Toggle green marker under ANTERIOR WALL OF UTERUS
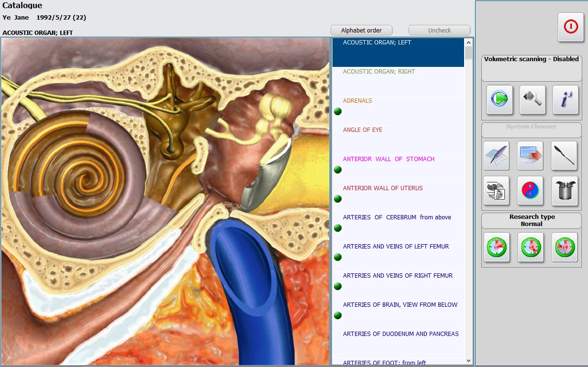Screen dimensions: 588x367 click(338, 199)
